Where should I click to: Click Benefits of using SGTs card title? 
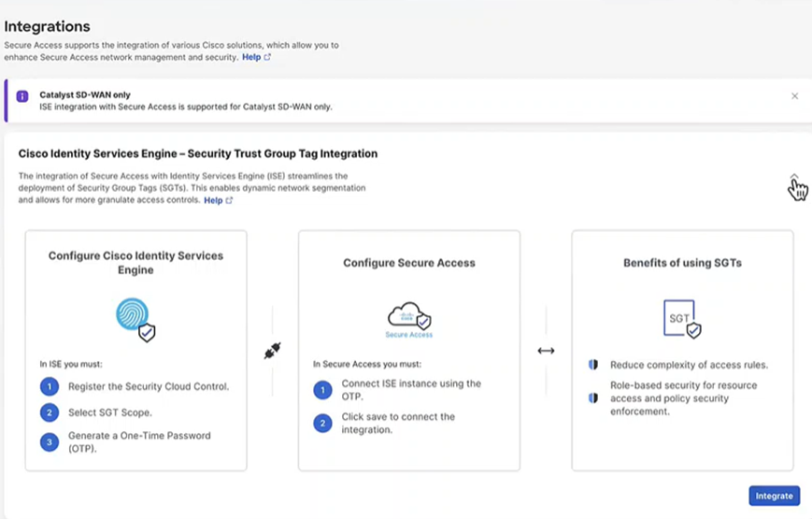tap(682, 263)
